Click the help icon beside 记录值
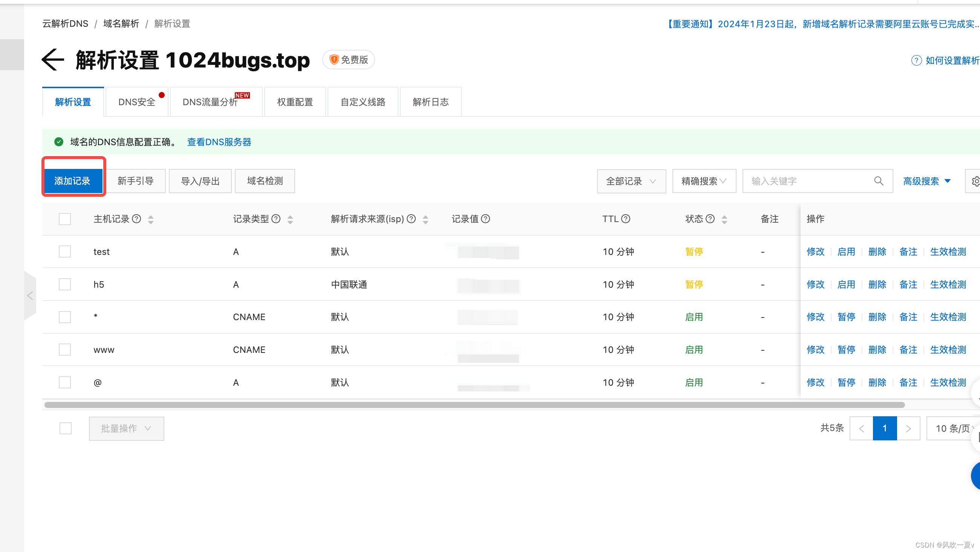 tap(485, 219)
